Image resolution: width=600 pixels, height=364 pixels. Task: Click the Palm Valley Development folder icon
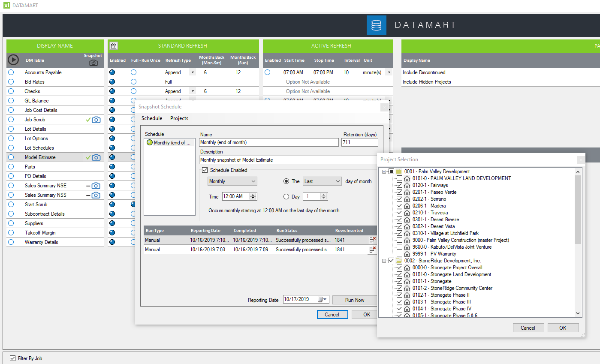398,171
